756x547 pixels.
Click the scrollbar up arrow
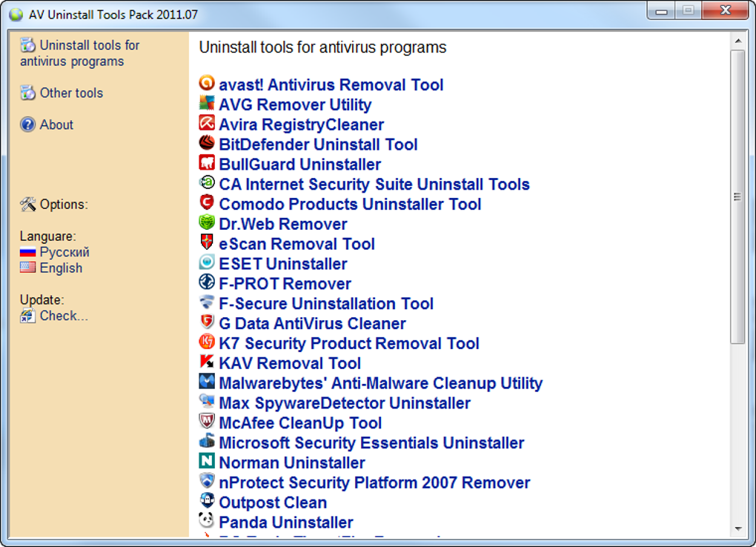point(737,41)
